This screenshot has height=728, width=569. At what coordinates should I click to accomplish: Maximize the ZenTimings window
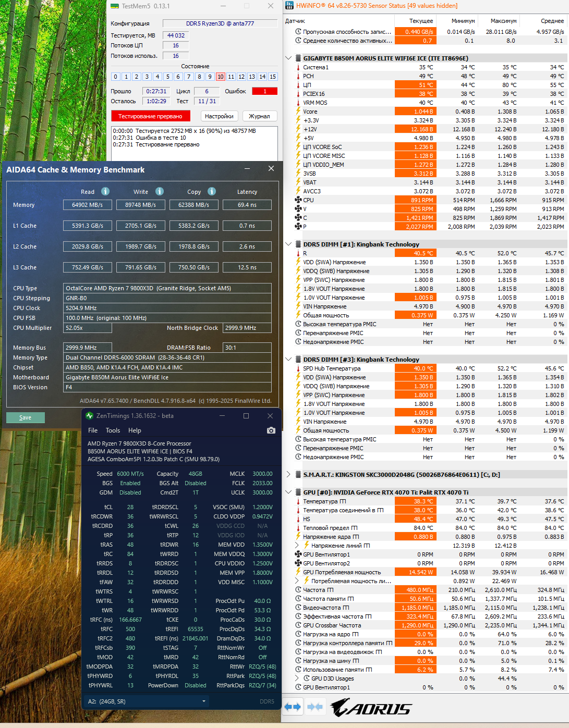click(x=246, y=416)
